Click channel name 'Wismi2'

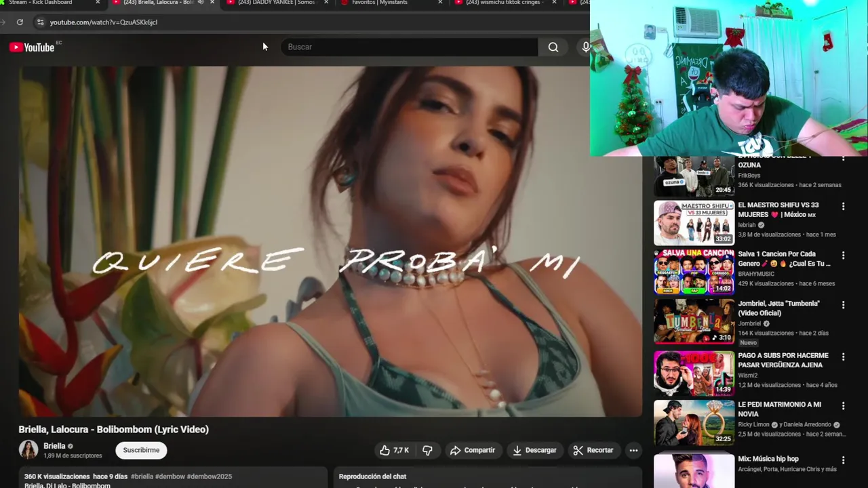(x=748, y=375)
